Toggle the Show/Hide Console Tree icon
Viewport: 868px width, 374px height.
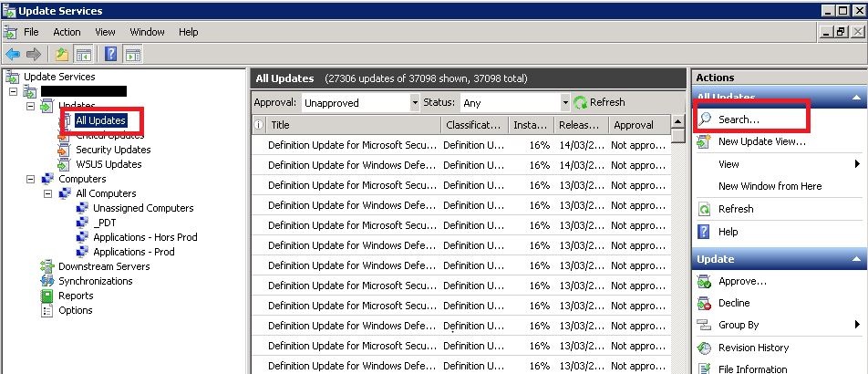[x=84, y=55]
